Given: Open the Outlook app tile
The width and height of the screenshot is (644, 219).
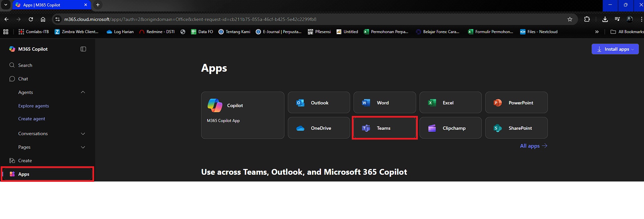Looking at the screenshot, I should coord(319,103).
